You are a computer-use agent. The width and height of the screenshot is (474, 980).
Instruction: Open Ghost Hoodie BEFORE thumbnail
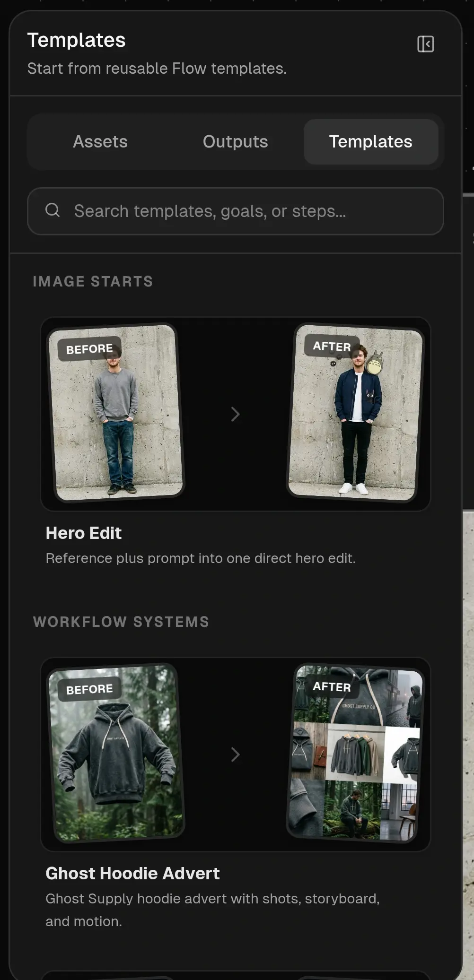(116, 753)
